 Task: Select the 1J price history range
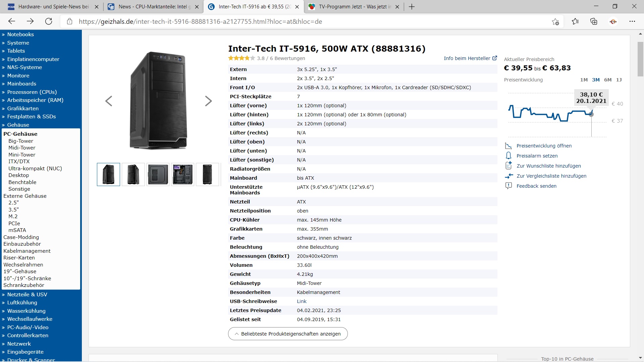click(619, 80)
